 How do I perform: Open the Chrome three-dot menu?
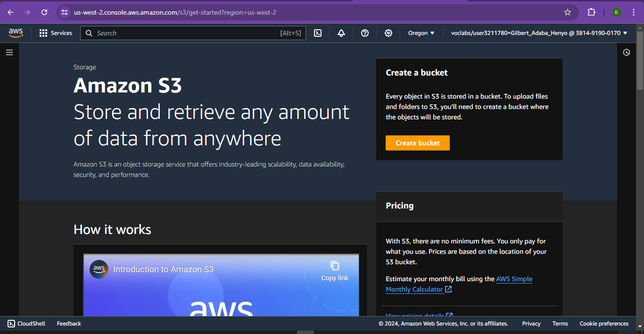(x=633, y=12)
